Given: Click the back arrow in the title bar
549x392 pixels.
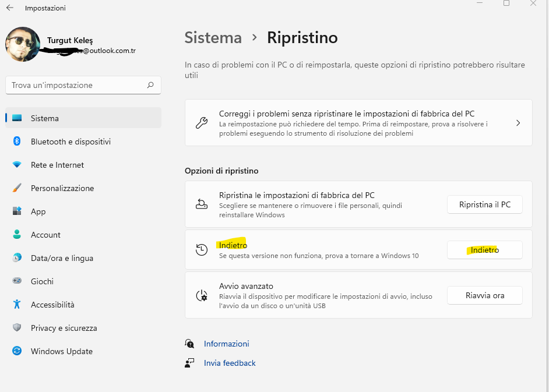Looking at the screenshot, I should [x=10, y=8].
